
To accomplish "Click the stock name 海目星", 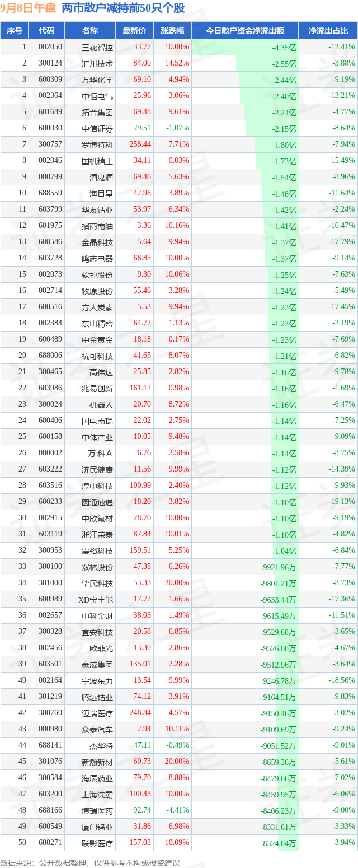I will point(101,193).
